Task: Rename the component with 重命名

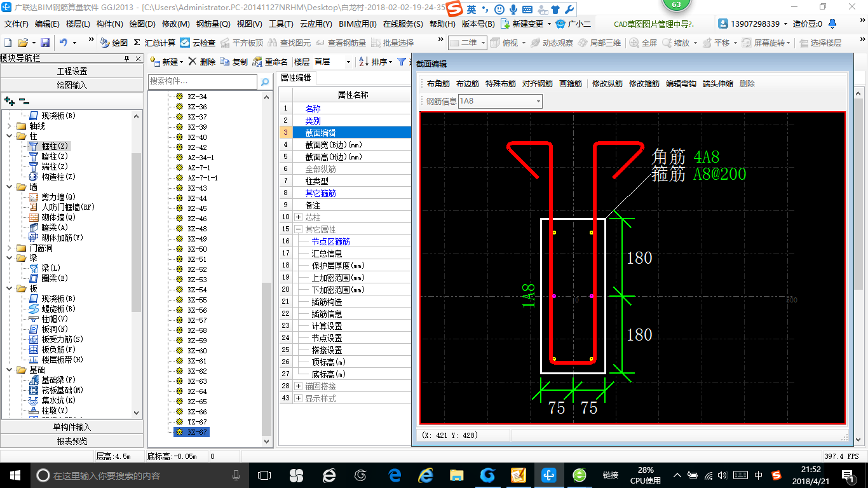Action: [x=270, y=62]
